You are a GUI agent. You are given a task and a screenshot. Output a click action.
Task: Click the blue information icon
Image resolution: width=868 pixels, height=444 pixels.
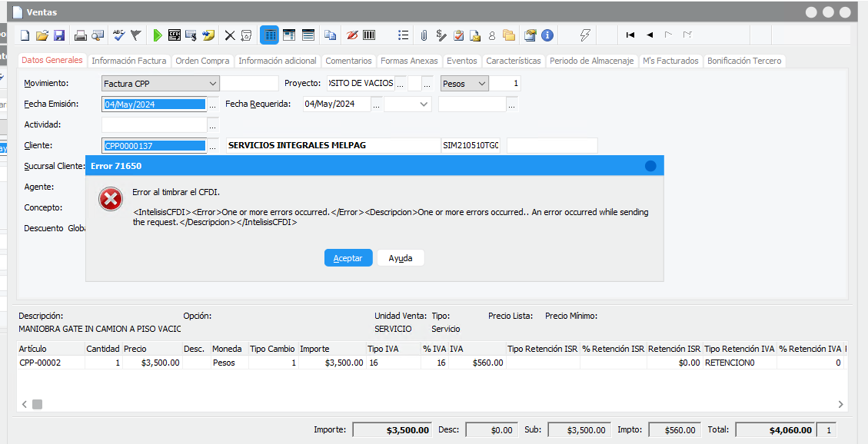pos(547,35)
